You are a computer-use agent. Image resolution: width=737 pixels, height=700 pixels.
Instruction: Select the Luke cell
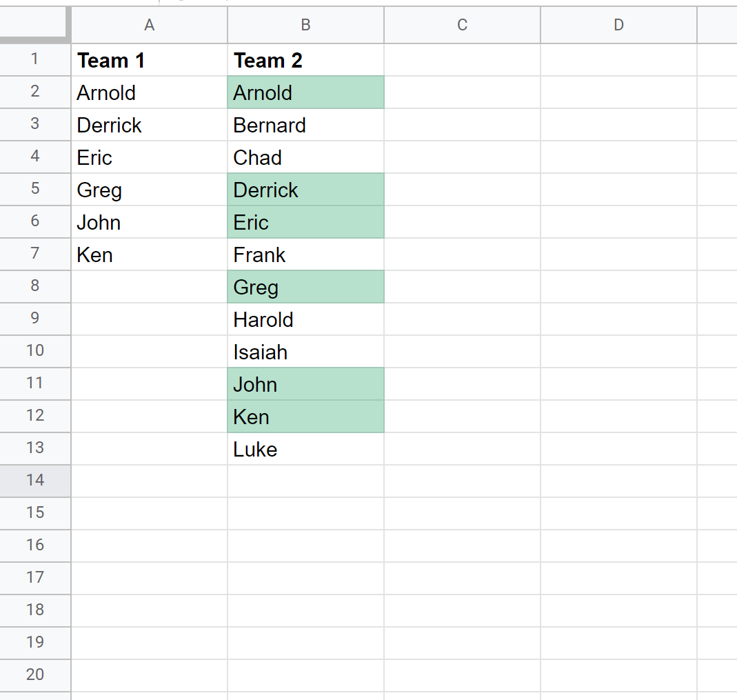(305, 450)
